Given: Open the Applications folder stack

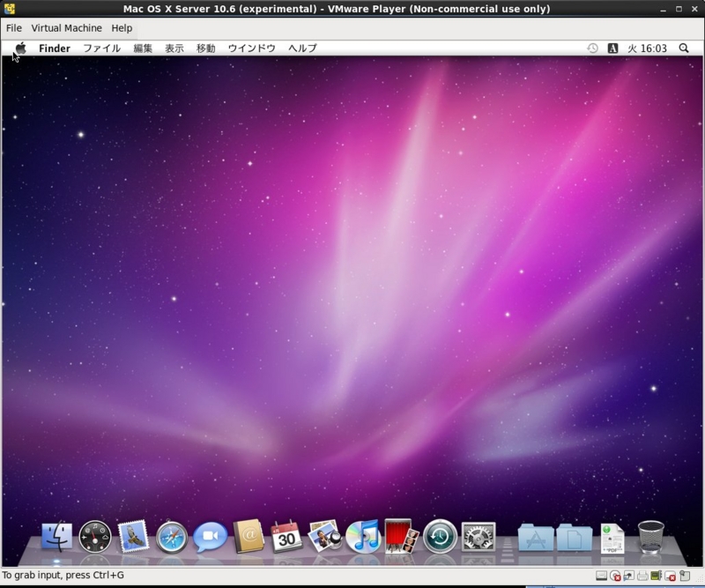Looking at the screenshot, I should point(536,537).
